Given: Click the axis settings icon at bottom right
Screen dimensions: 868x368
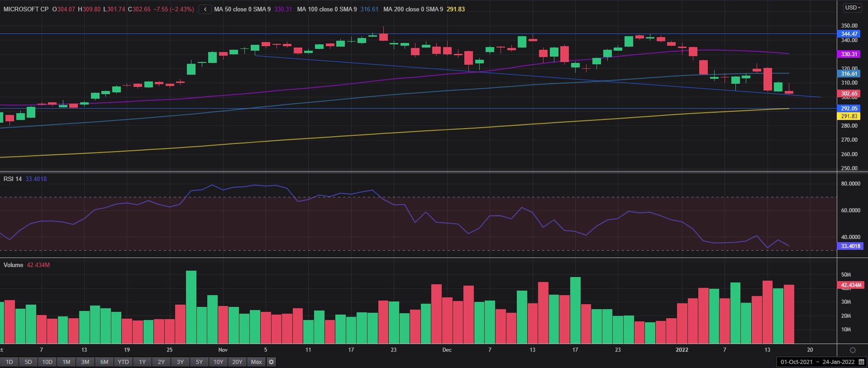Looking at the screenshot, I should tap(853, 350).
